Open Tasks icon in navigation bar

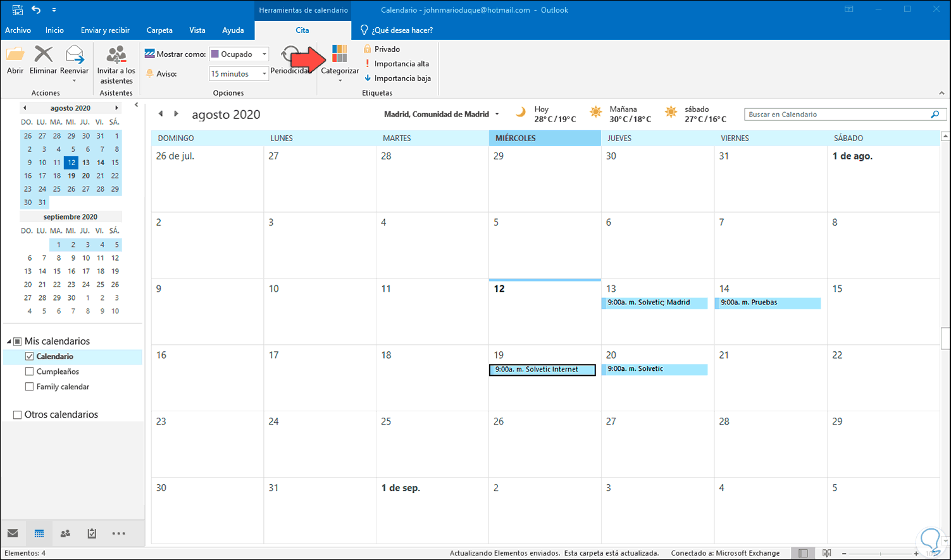pyautogui.click(x=92, y=533)
